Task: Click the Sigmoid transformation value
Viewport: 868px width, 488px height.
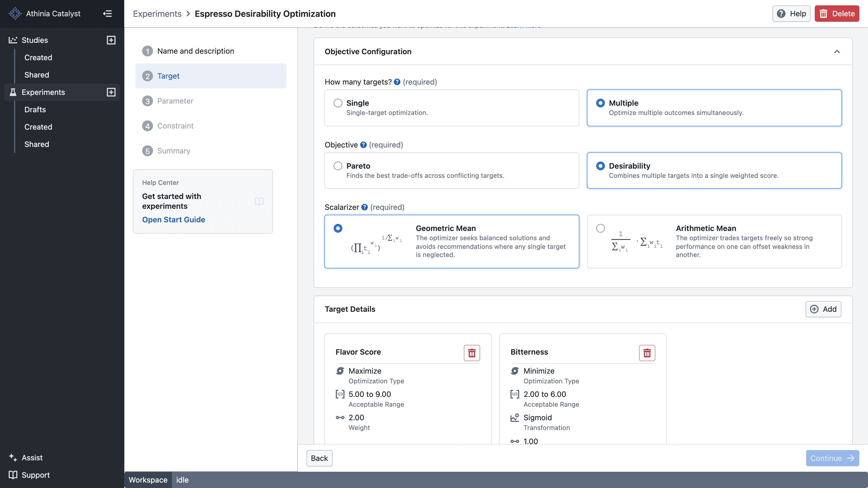Action: click(537, 418)
